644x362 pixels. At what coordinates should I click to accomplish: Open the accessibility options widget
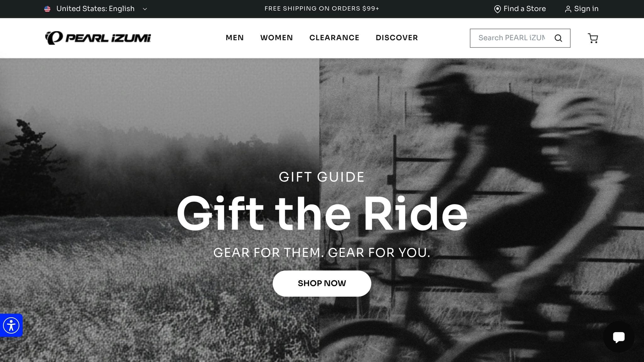pyautogui.click(x=11, y=325)
